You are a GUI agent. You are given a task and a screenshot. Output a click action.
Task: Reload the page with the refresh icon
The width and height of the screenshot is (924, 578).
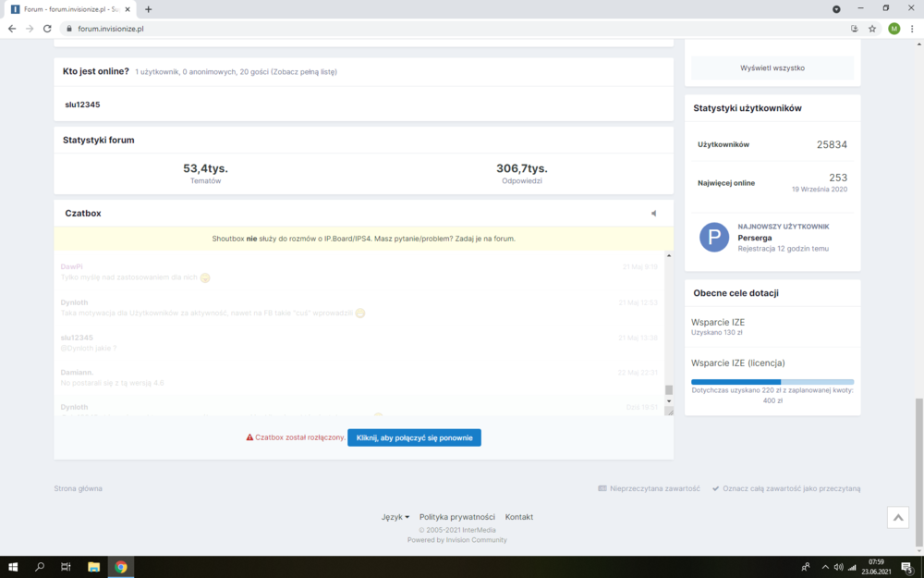tap(47, 29)
